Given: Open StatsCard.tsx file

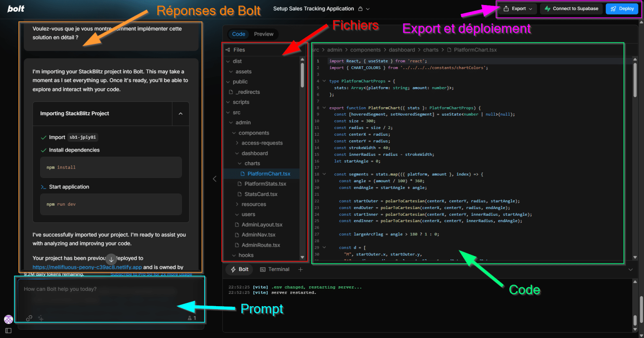Looking at the screenshot, I should pos(261,194).
